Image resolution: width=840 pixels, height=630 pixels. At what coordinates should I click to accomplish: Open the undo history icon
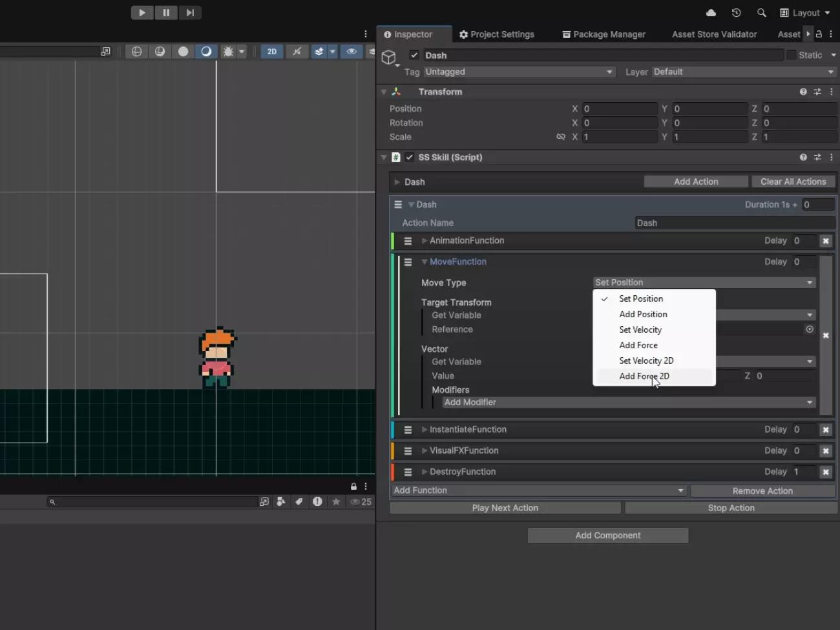coord(736,13)
